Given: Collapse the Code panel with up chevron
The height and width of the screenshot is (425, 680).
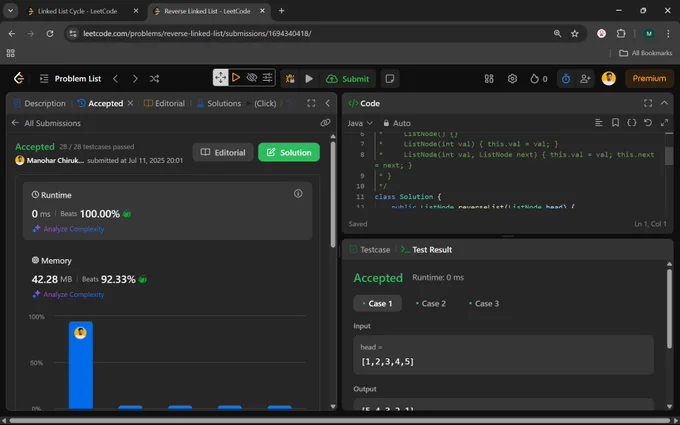Looking at the screenshot, I should (x=664, y=103).
